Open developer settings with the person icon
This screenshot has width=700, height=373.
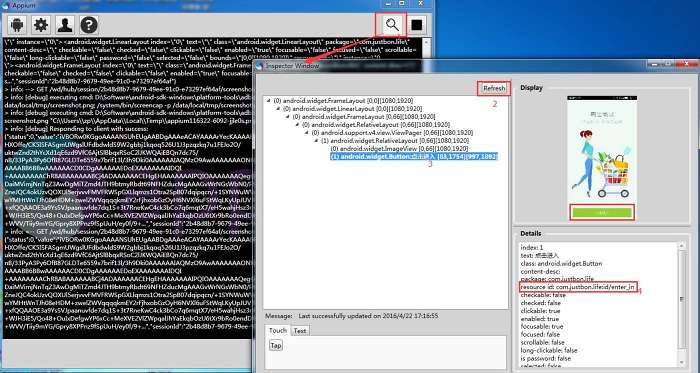[x=65, y=25]
